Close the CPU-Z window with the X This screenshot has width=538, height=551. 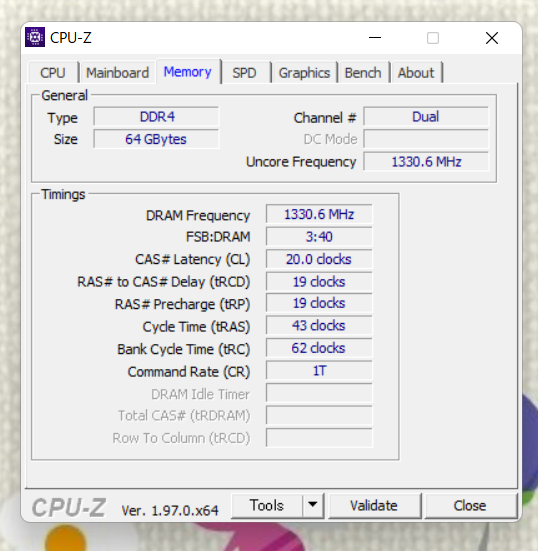[x=492, y=38]
